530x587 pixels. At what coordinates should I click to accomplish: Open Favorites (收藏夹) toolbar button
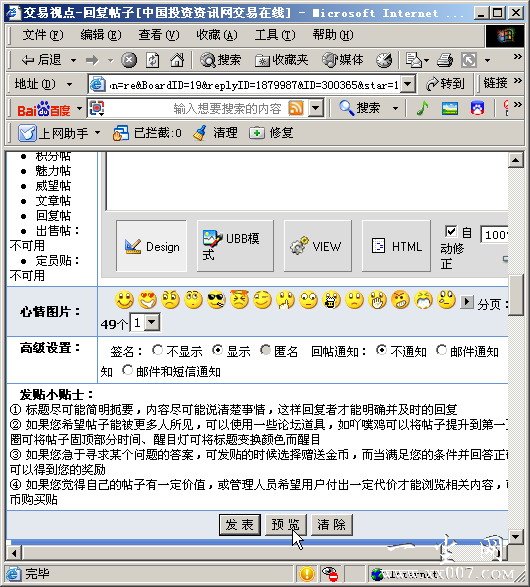[x=281, y=60]
